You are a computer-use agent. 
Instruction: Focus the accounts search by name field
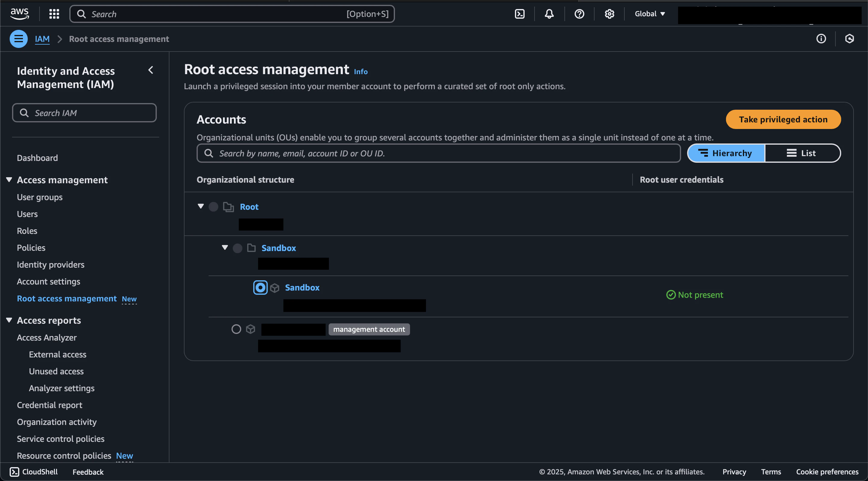[438, 153]
